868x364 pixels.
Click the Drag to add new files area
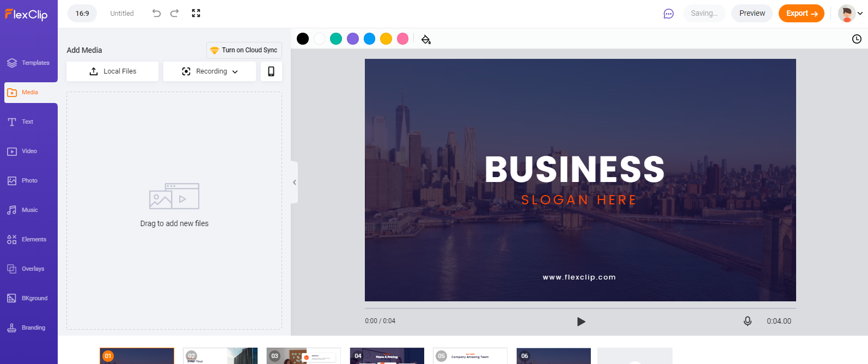174,211
